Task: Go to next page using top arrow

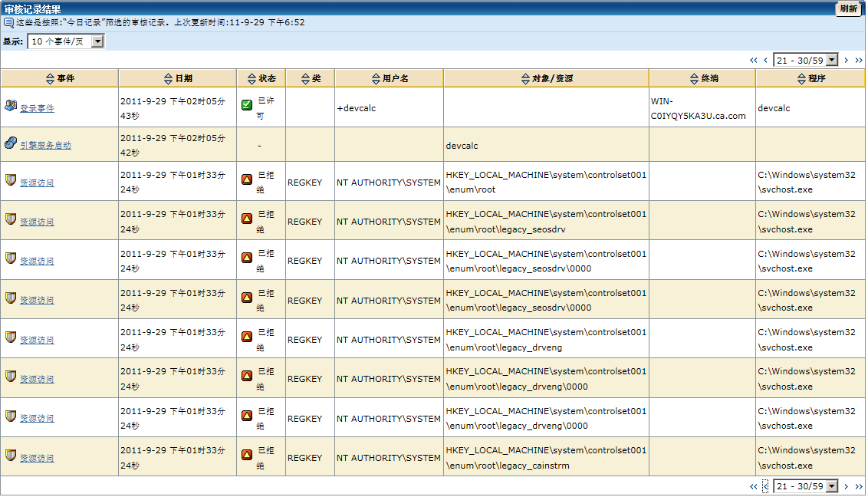Action: (x=847, y=60)
